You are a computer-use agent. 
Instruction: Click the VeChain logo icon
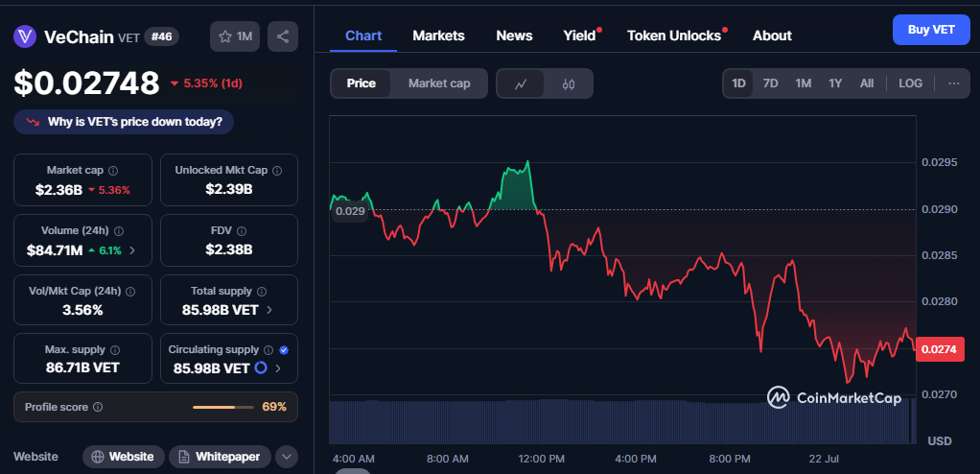25,36
